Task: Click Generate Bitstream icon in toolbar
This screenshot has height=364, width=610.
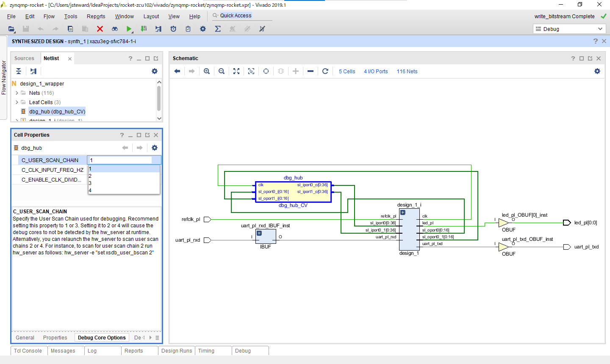Action: click(x=144, y=29)
